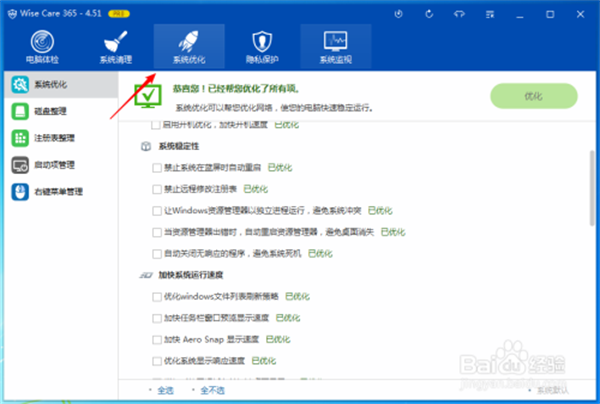The image size is (600, 404).
Task: Click the Wise Care 365 shield logo
Action: point(12,14)
